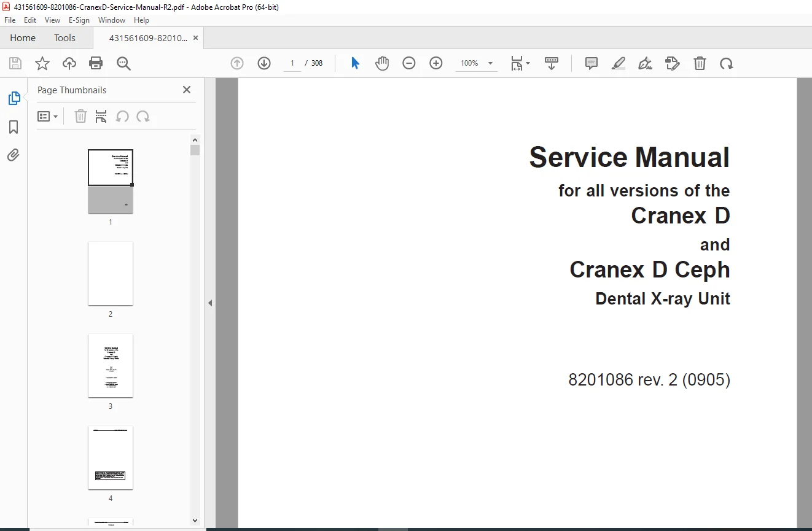Open the File menu
Screen dimensions: 812x531
pos(10,20)
